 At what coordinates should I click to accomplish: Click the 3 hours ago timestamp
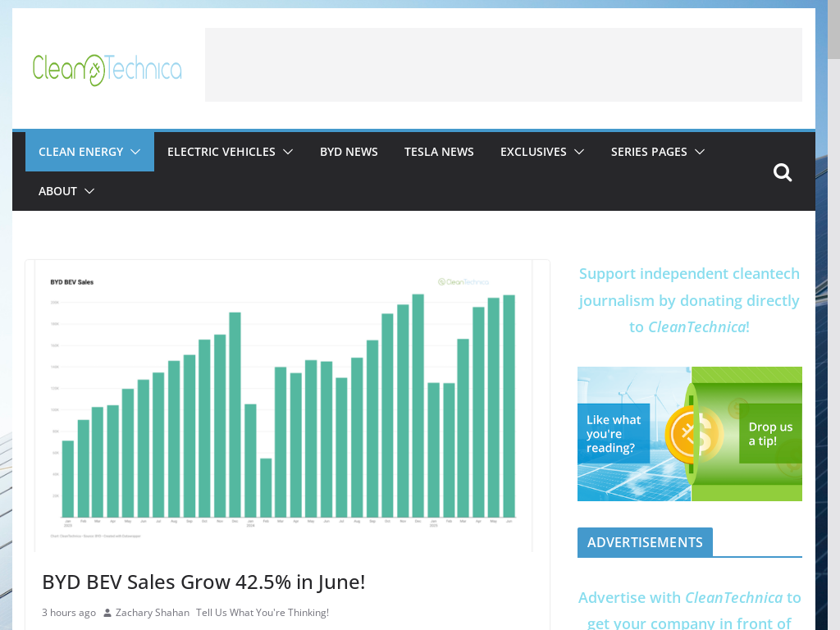[69, 613]
